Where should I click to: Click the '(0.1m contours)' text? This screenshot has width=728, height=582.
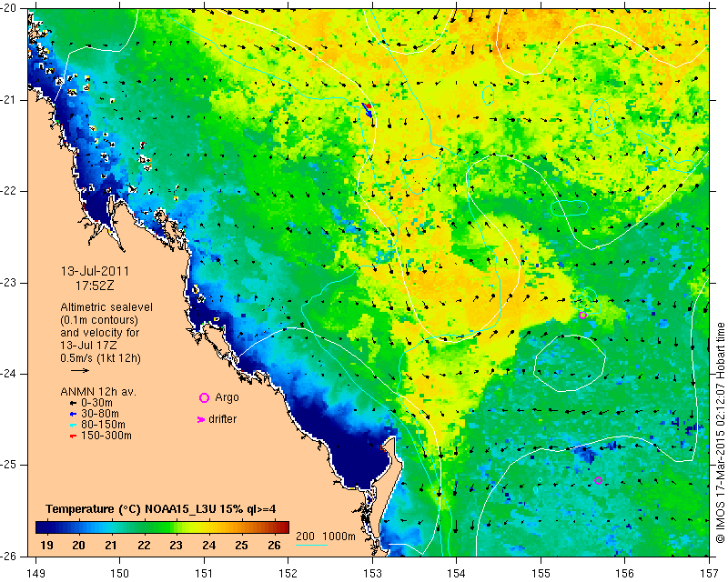click(x=99, y=320)
